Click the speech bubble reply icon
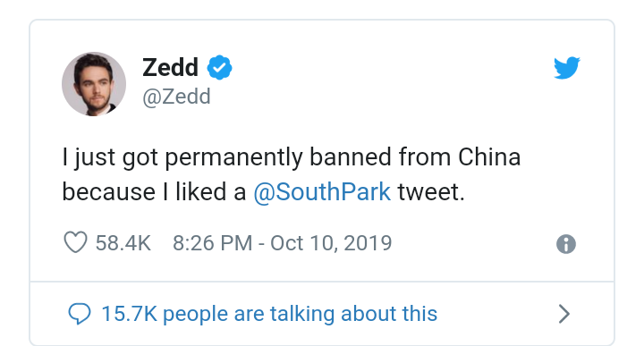The height and width of the screenshot is (346, 644). pos(80,314)
